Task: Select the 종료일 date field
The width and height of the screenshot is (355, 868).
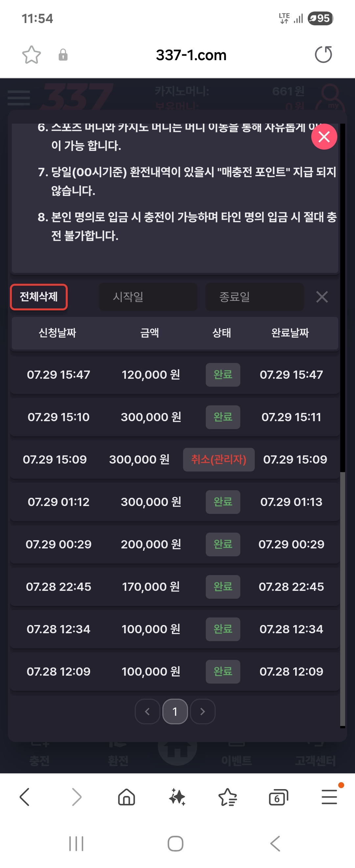Action: [x=255, y=297]
